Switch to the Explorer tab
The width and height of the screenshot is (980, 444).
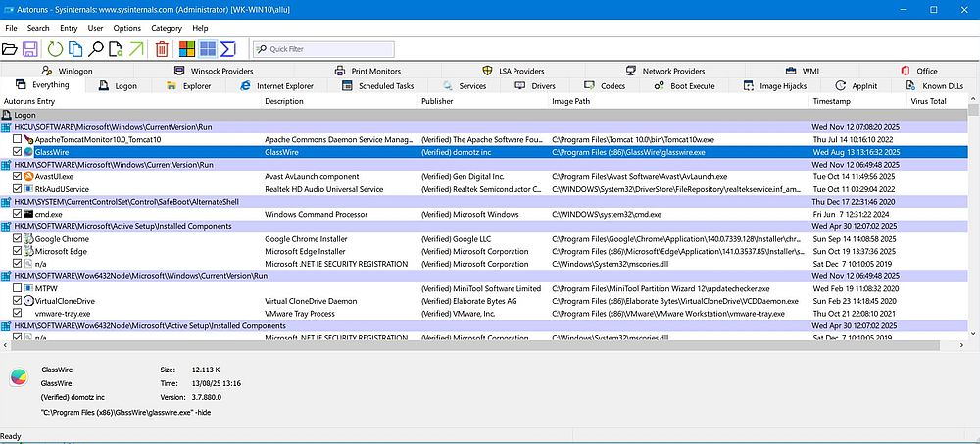(189, 86)
